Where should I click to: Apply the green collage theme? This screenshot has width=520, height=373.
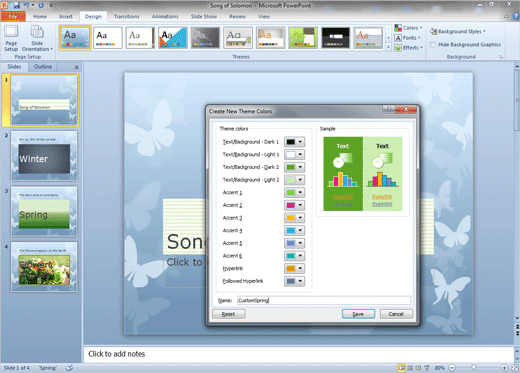coord(303,38)
